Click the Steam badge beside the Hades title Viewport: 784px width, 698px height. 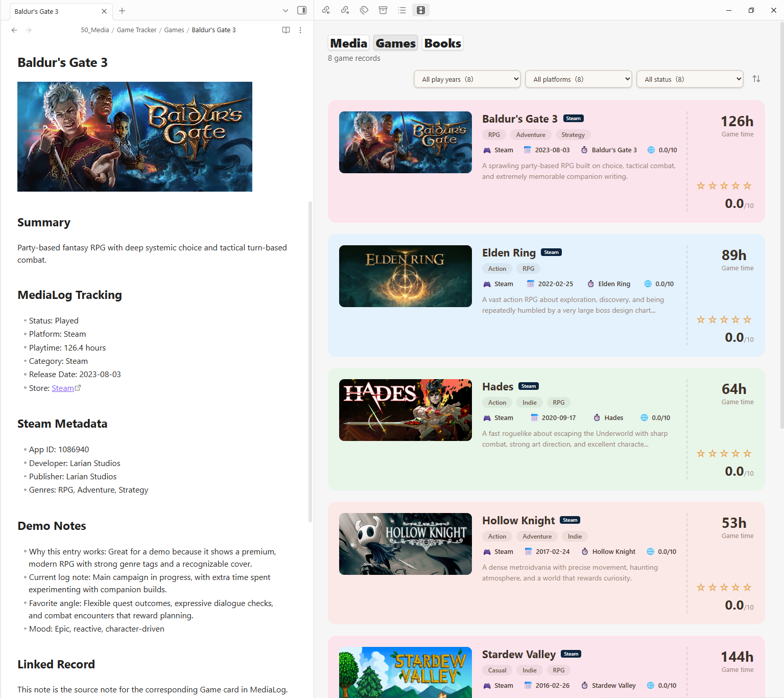529,386
